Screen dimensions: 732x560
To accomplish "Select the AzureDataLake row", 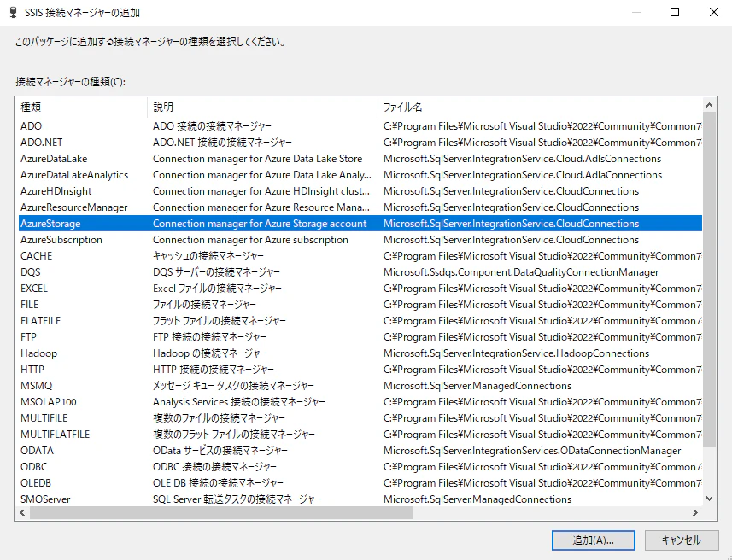I will click(x=360, y=159).
